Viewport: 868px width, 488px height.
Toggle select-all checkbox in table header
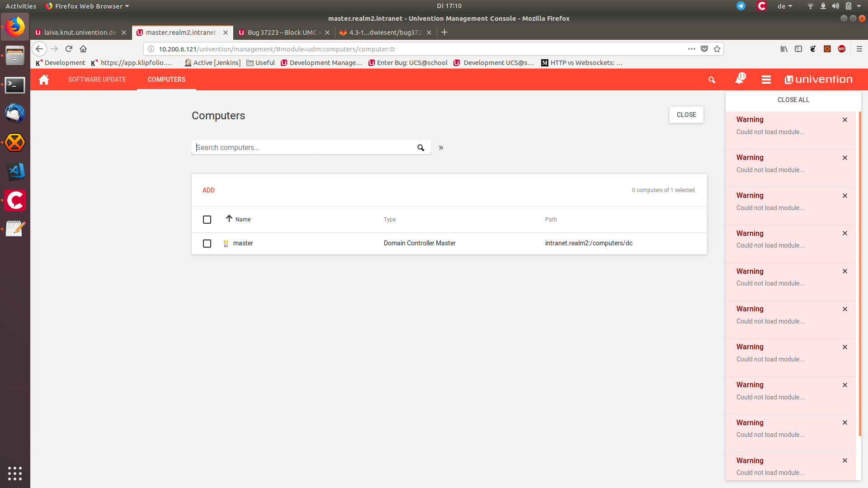point(207,220)
